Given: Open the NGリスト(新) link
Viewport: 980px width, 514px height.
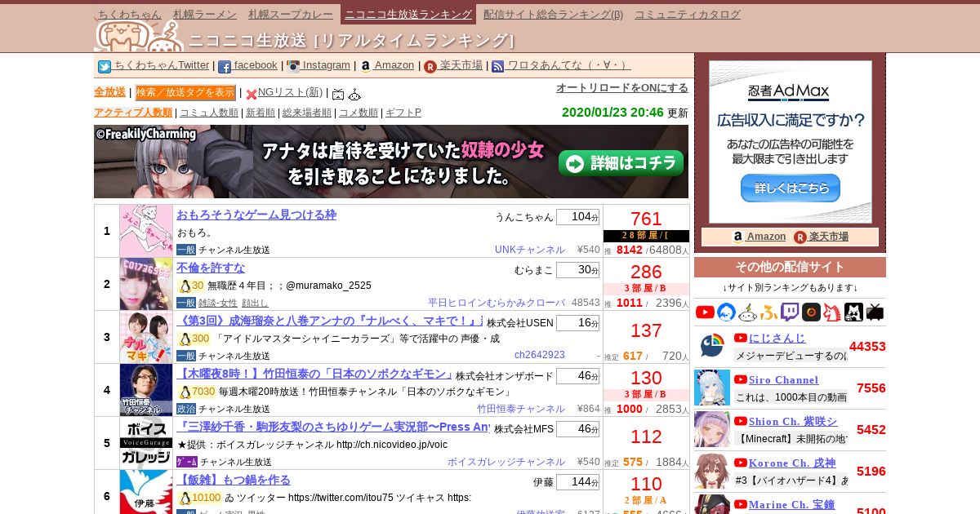Looking at the screenshot, I should point(290,92).
